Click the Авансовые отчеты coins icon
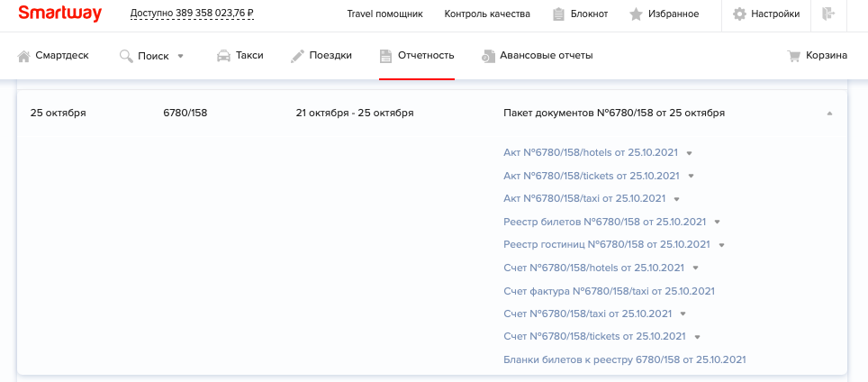The image size is (868, 382). coord(489,56)
